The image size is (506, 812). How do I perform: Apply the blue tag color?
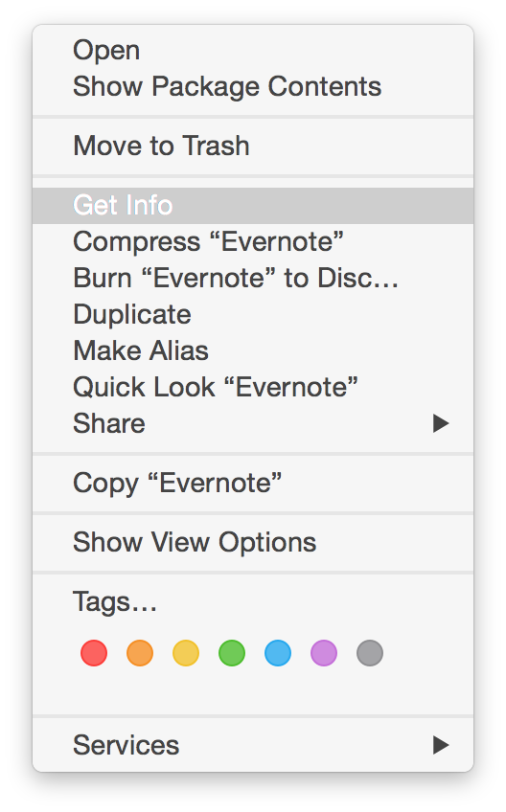coord(278,652)
